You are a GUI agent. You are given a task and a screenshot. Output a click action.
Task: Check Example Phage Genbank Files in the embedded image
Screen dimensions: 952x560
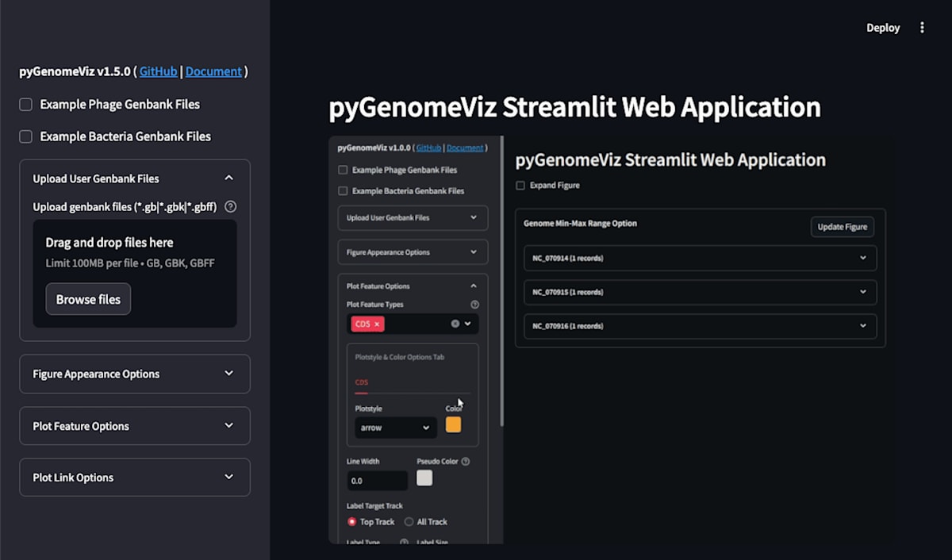click(343, 170)
